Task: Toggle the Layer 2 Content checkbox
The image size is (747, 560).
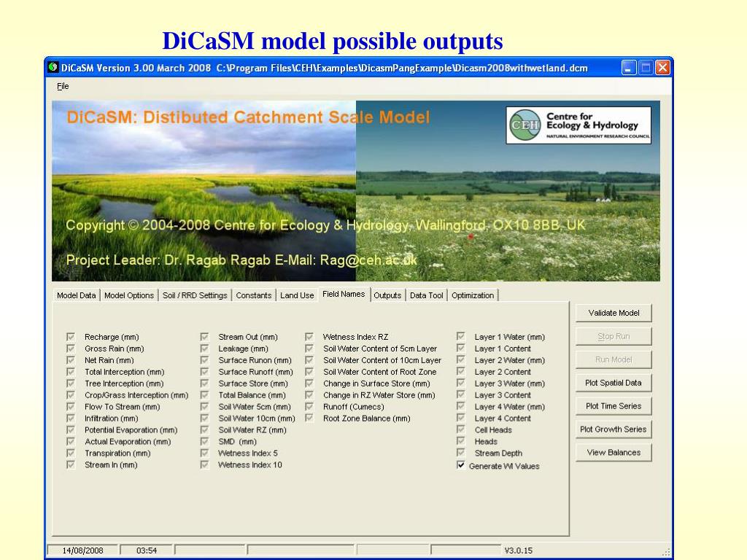Action: point(461,371)
